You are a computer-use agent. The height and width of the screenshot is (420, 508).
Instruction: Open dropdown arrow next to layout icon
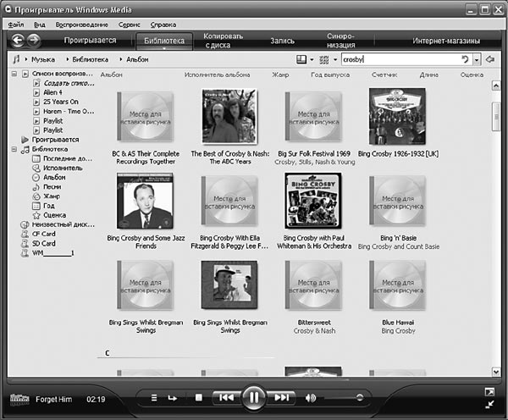pos(312,59)
